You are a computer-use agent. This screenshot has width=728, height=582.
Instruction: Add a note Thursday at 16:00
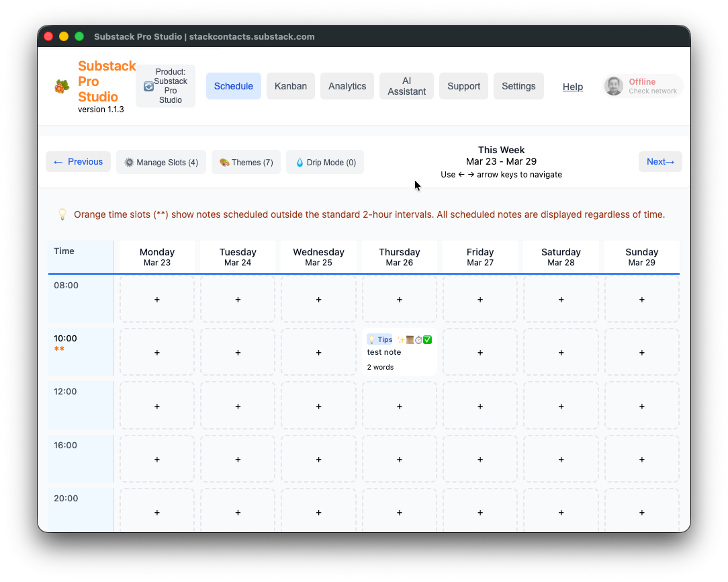(400, 459)
